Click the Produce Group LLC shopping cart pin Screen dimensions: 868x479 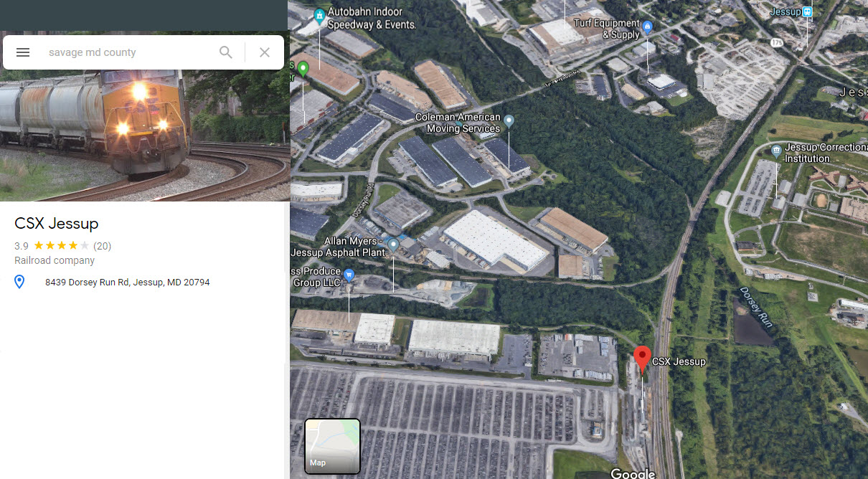click(x=349, y=275)
